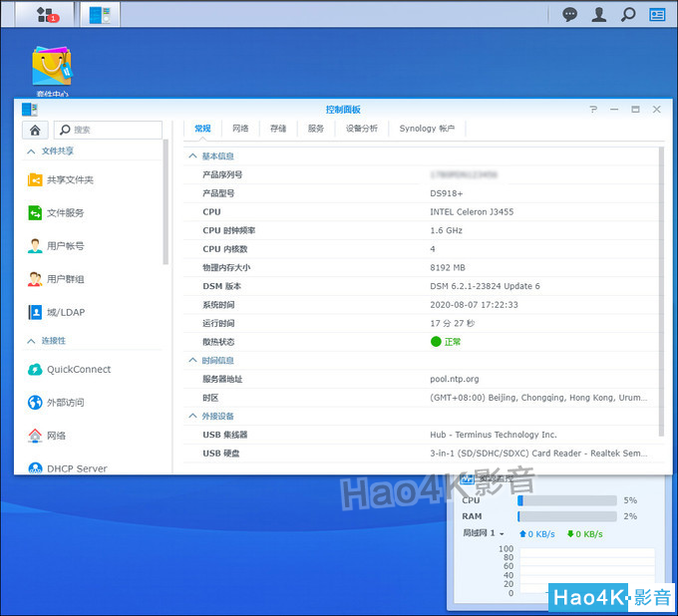678x616 pixels.
Task: Switch to the Storage (存储) tab
Action: 278,129
